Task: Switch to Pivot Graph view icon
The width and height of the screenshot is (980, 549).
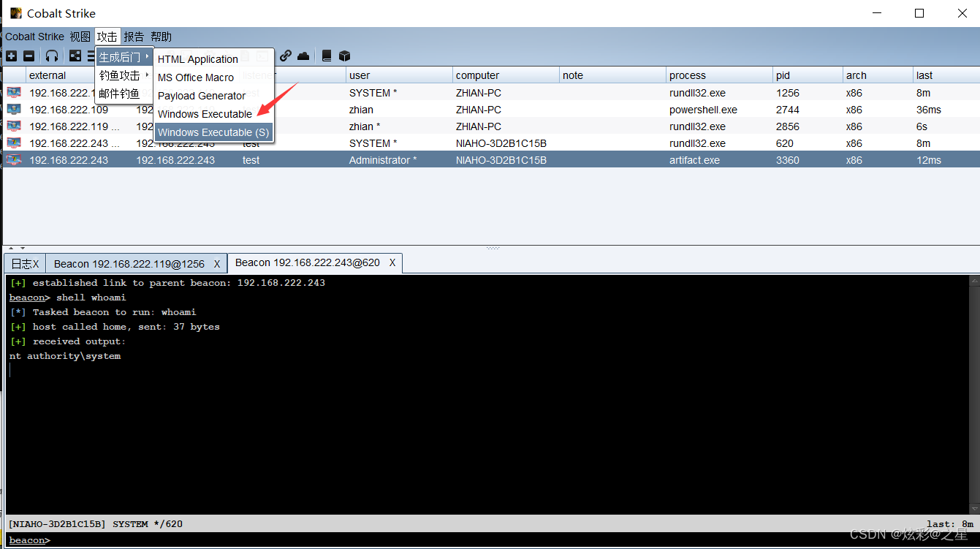Action: pyautogui.click(x=75, y=56)
